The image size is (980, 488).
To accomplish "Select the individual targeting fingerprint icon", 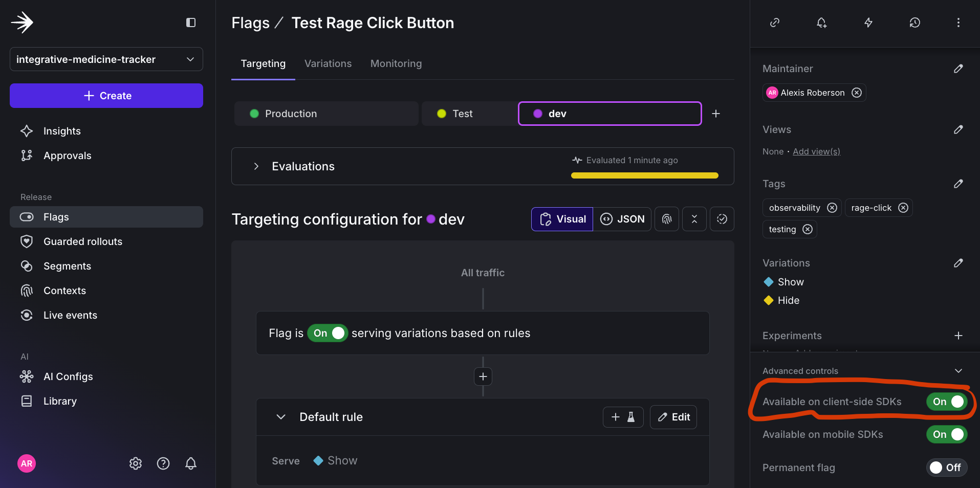I will 667,218.
